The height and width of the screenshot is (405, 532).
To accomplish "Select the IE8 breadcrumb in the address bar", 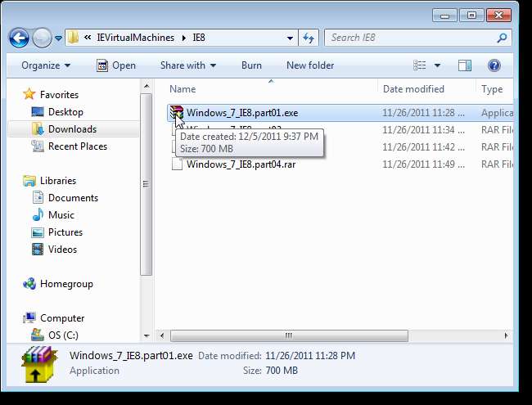I will tap(199, 38).
